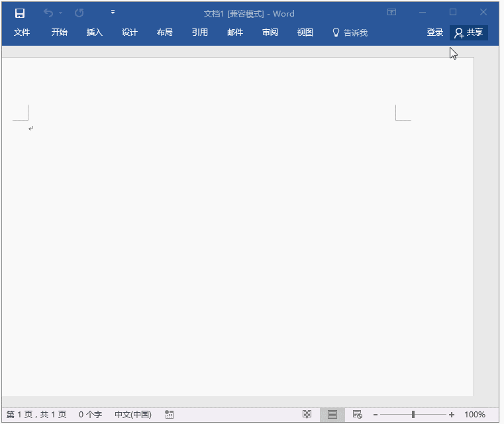Open the 文件 tab
The height and width of the screenshot is (424, 504).
pos(22,32)
